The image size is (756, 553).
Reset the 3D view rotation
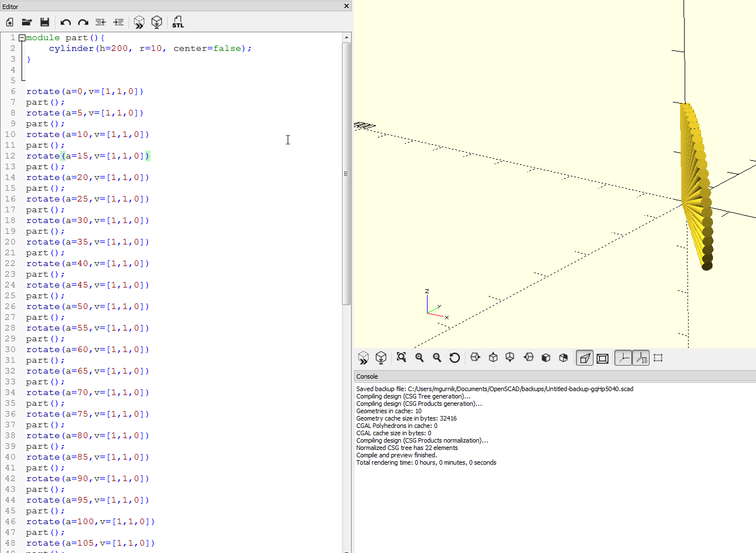pos(455,358)
